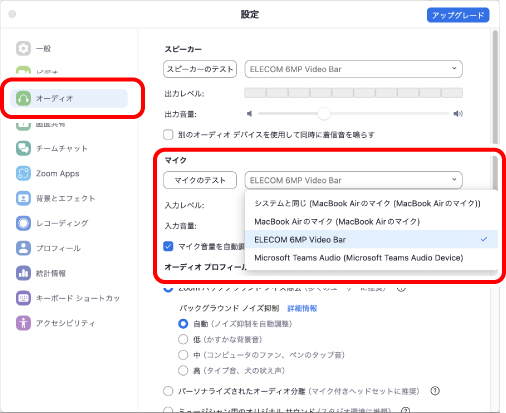Collapse the microphone device dropdown

coord(353,180)
